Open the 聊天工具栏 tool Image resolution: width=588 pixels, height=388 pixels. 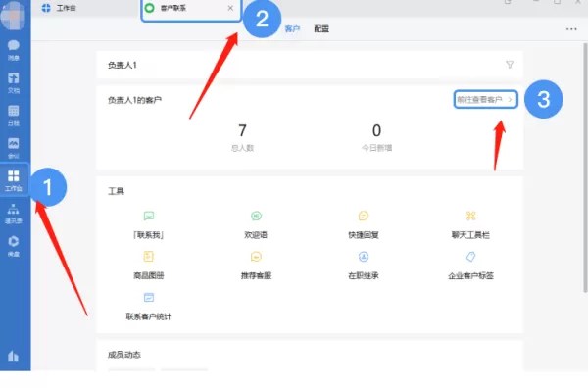470,224
